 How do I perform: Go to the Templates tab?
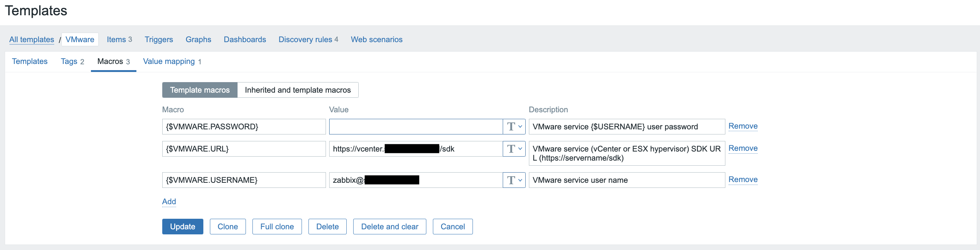point(30,61)
